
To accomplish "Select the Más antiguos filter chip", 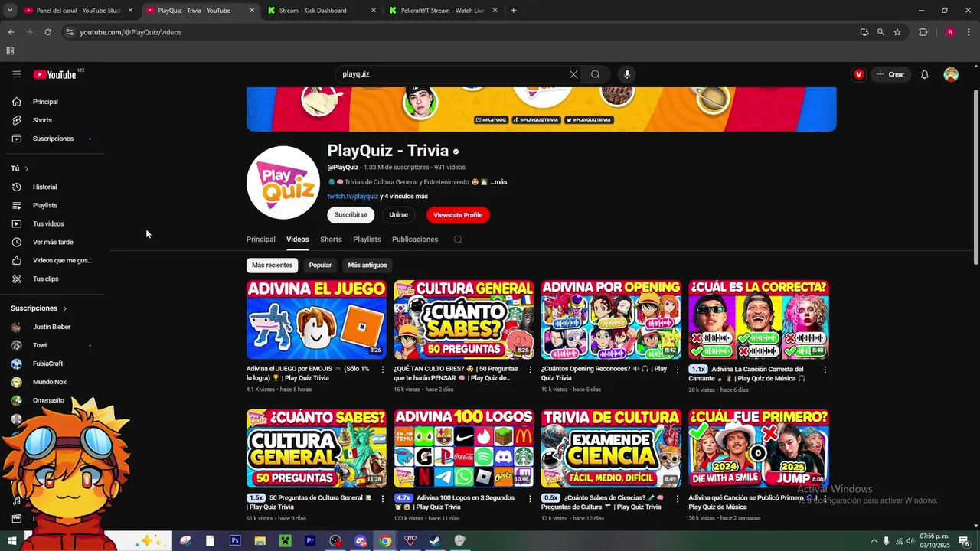I will pyautogui.click(x=367, y=266).
